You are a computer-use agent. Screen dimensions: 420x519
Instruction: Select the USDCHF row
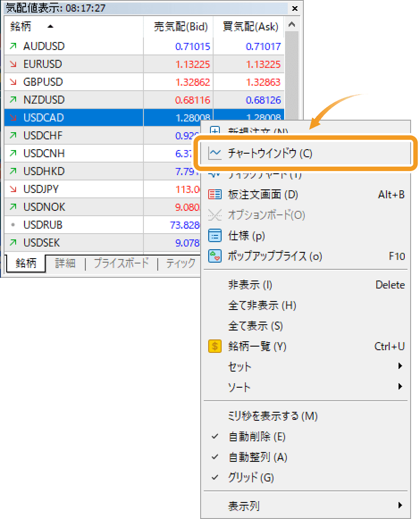pyautogui.click(x=102, y=136)
